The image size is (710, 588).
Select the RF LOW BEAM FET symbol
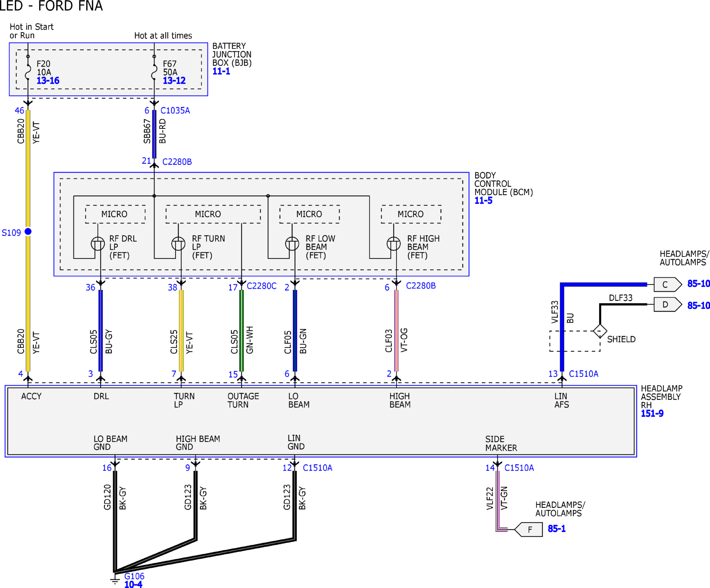point(292,244)
